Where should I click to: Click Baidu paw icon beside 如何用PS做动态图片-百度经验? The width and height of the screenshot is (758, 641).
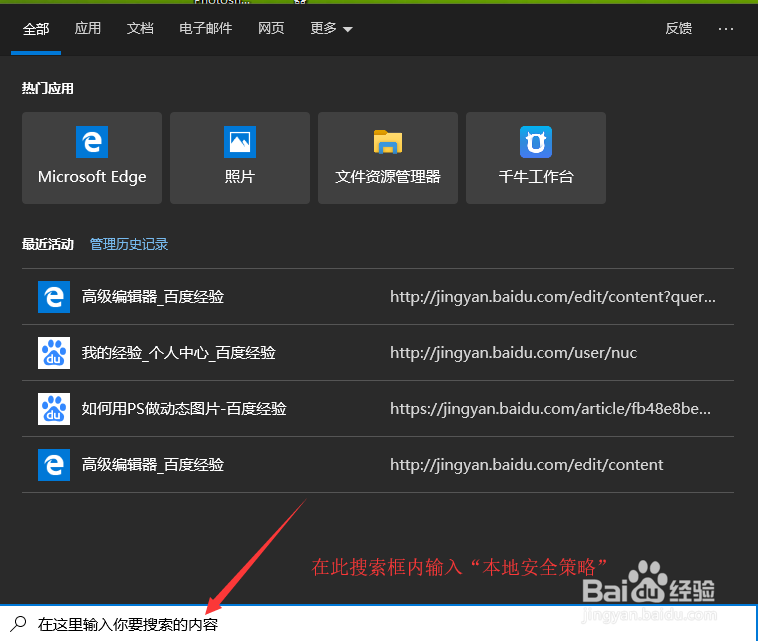pyautogui.click(x=54, y=408)
